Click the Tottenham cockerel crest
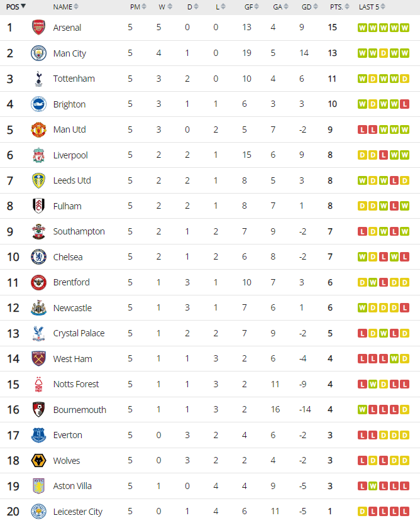This screenshot has height=523, width=420. pyautogui.click(x=38, y=79)
